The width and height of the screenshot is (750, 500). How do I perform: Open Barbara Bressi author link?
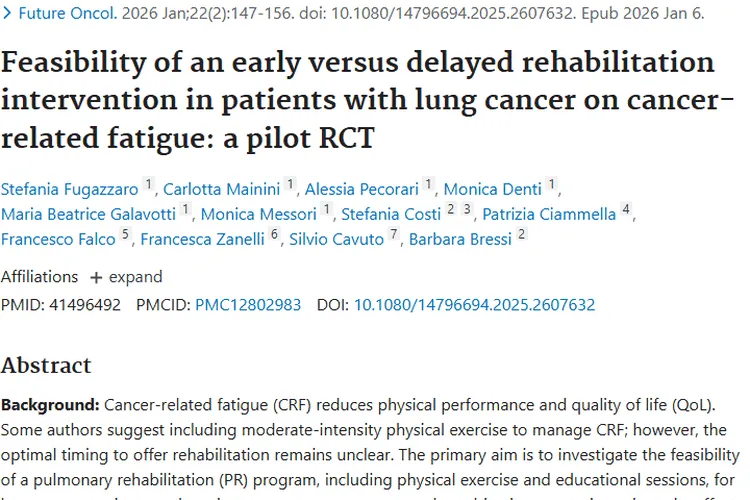pos(459,239)
